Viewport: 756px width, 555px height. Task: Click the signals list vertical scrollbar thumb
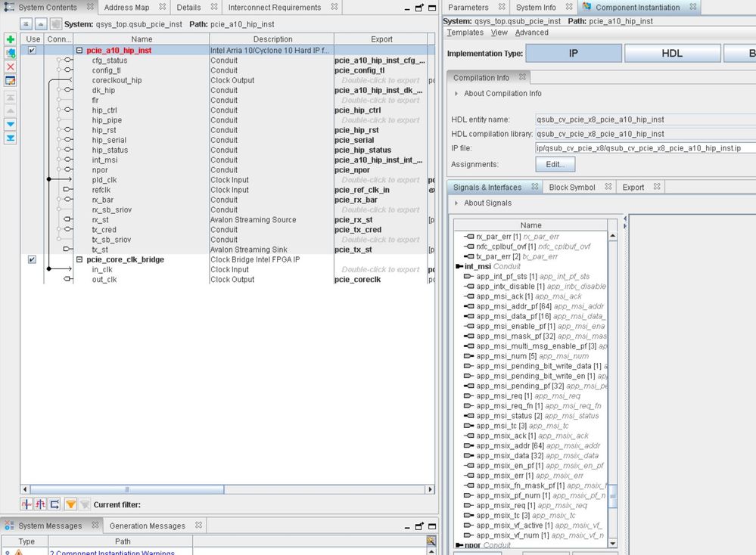(x=613, y=496)
